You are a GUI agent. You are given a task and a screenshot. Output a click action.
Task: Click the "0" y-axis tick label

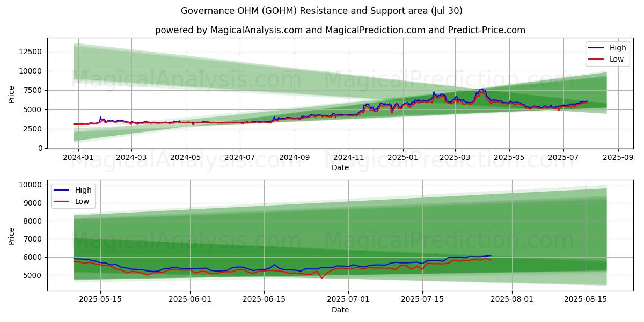pyautogui.click(x=40, y=148)
